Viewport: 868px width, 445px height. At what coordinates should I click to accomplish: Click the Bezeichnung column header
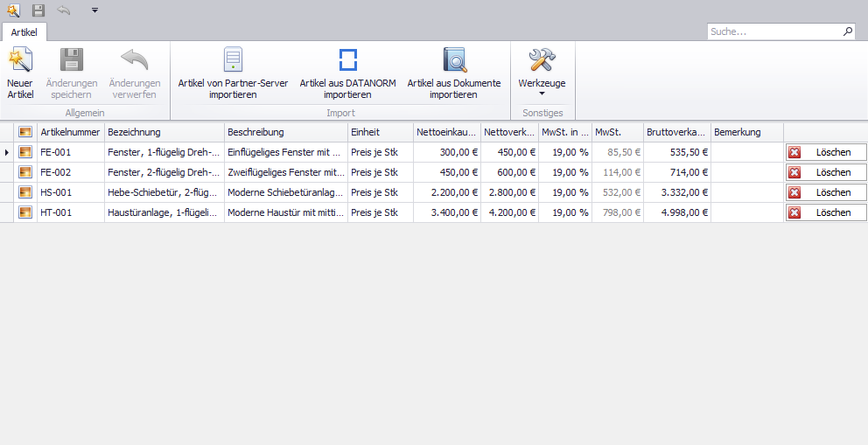coord(164,132)
